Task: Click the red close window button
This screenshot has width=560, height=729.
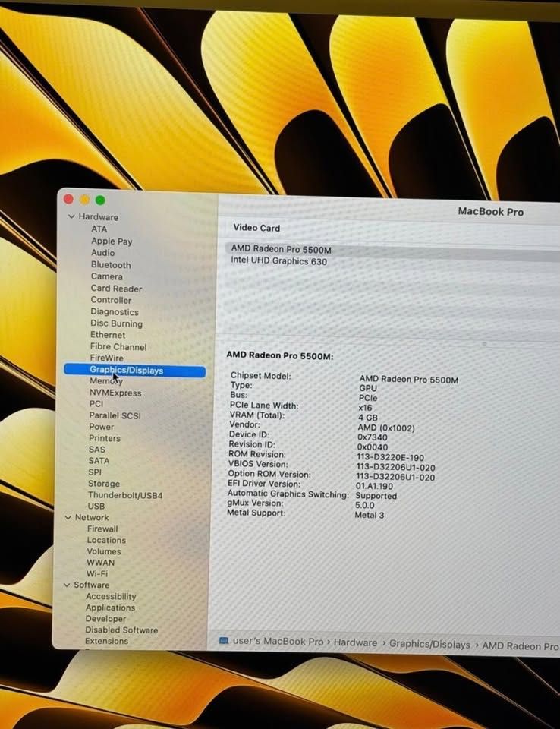Action: (69, 199)
